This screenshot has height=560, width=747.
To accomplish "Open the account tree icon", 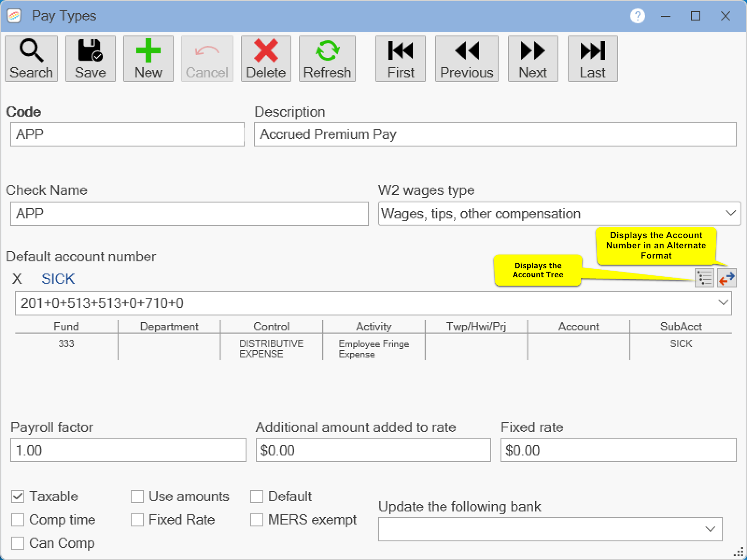I will 705,278.
